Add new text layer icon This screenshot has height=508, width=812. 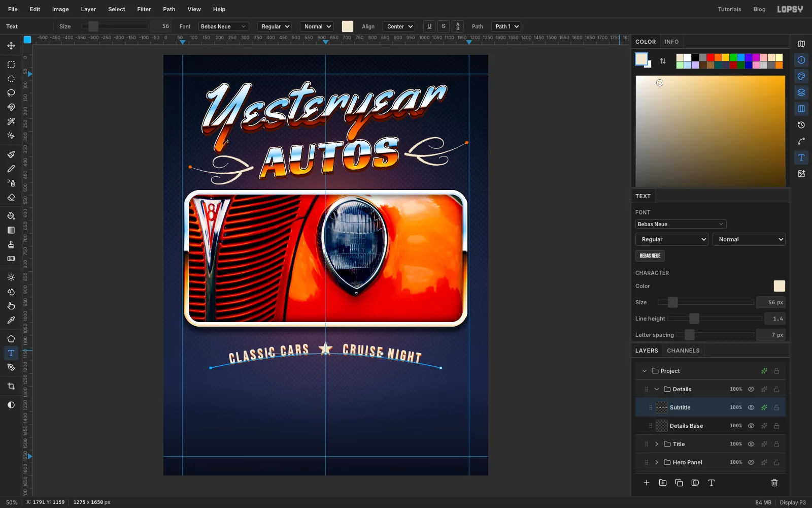[712, 483]
